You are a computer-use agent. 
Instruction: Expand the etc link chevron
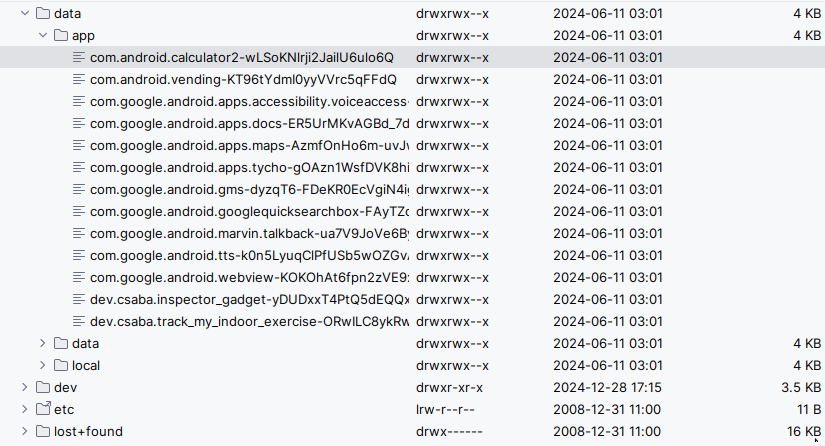tap(25, 409)
